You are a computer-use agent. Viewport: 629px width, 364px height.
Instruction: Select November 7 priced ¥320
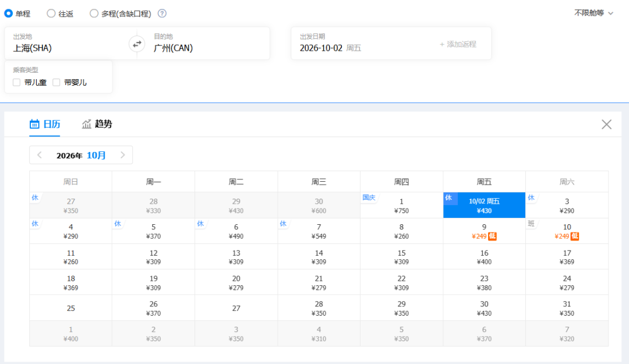click(567, 334)
